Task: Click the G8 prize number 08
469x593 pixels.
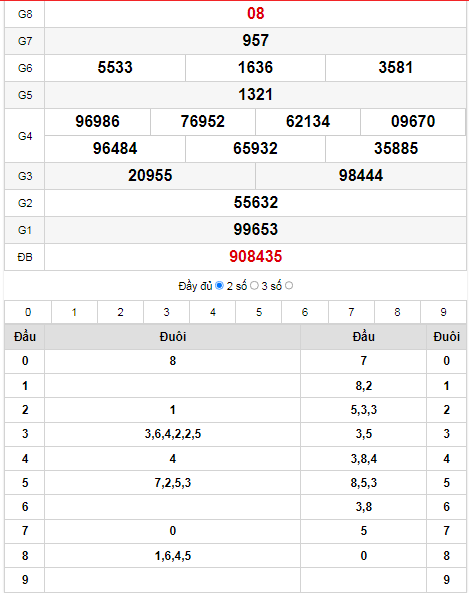Action: (255, 14)
